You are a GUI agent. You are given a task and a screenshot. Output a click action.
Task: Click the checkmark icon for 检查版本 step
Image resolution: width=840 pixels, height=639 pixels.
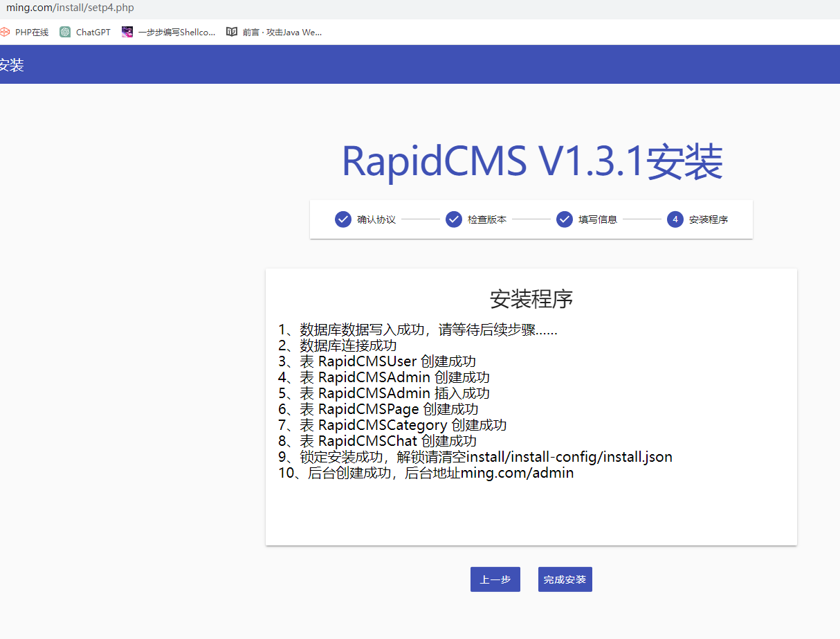(454, 219)
